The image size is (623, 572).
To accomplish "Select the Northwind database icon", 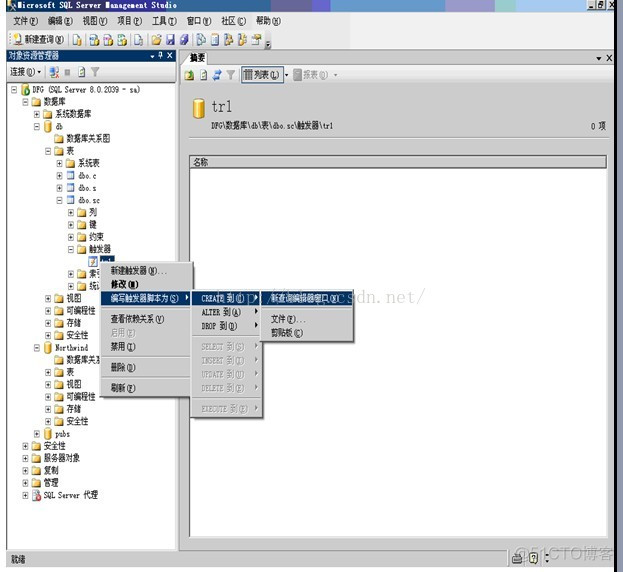I will [48, 348].
